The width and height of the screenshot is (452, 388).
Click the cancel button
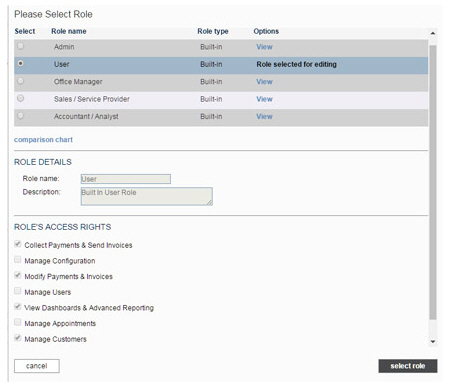pyautogui.click(x=37, y=366)
